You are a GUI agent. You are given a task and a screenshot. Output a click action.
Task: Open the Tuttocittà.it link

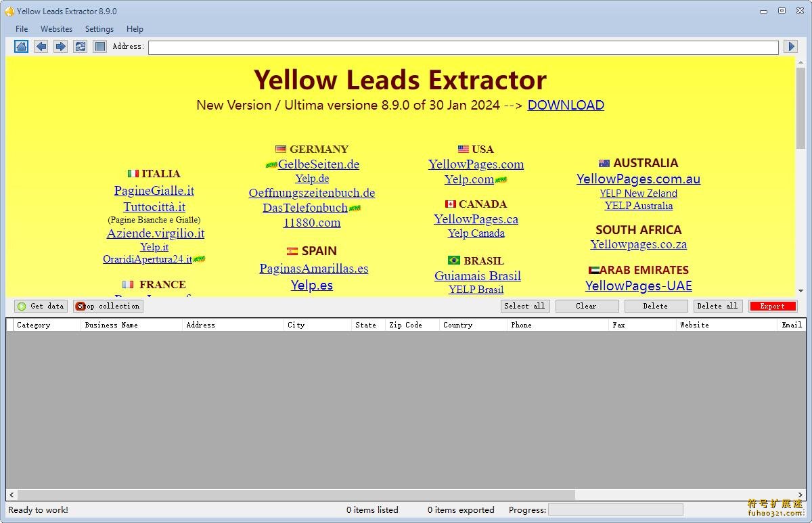[154, 207]
